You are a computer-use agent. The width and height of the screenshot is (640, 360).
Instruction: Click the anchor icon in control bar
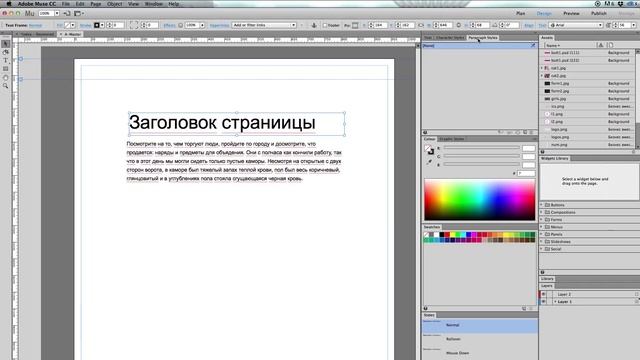[314, 25]
